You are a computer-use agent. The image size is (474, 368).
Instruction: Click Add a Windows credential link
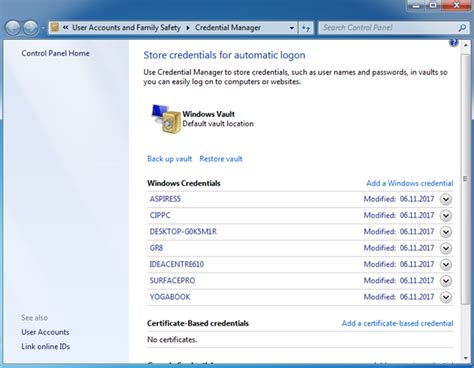(410, 183)
